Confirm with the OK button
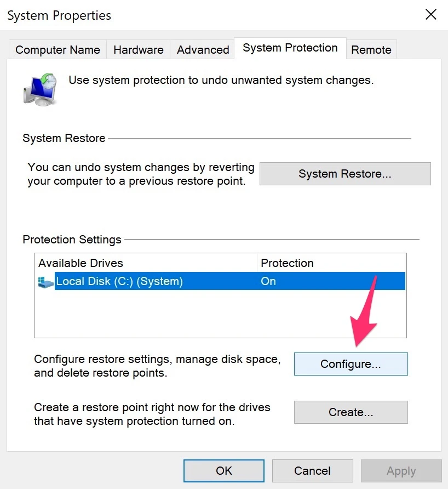 coord(223,470)
